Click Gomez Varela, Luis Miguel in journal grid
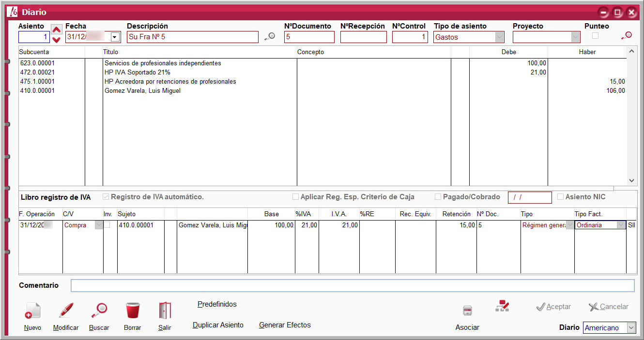Image resolution: width=644 pixels, height=340 pixels. 142,91
